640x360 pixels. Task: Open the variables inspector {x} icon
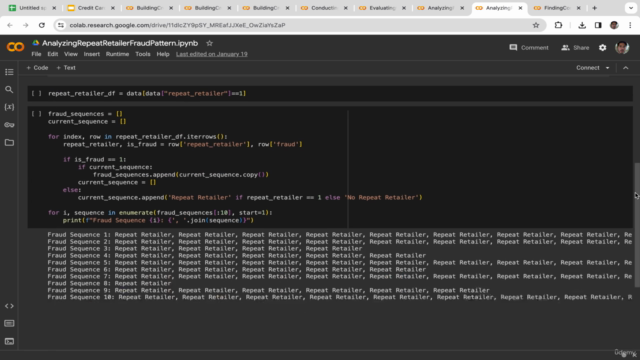pos(9,107)
